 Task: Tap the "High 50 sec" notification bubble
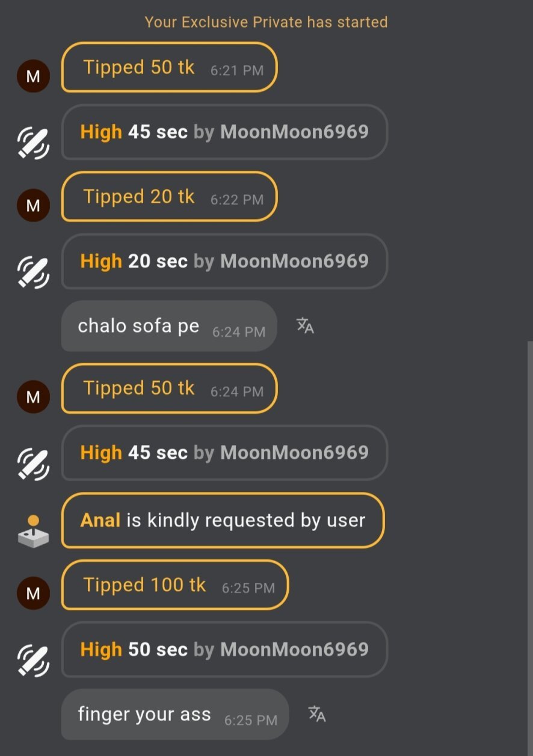[x=224, y=650]
